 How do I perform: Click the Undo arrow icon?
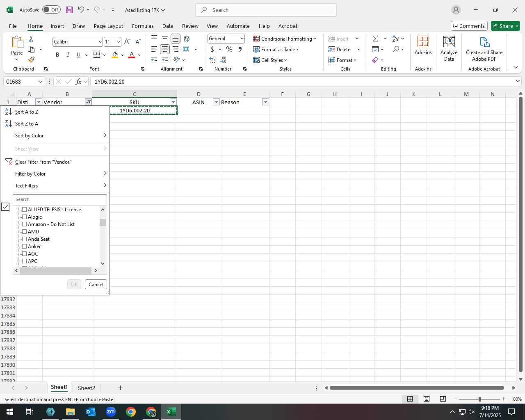[x=81, y=10]
